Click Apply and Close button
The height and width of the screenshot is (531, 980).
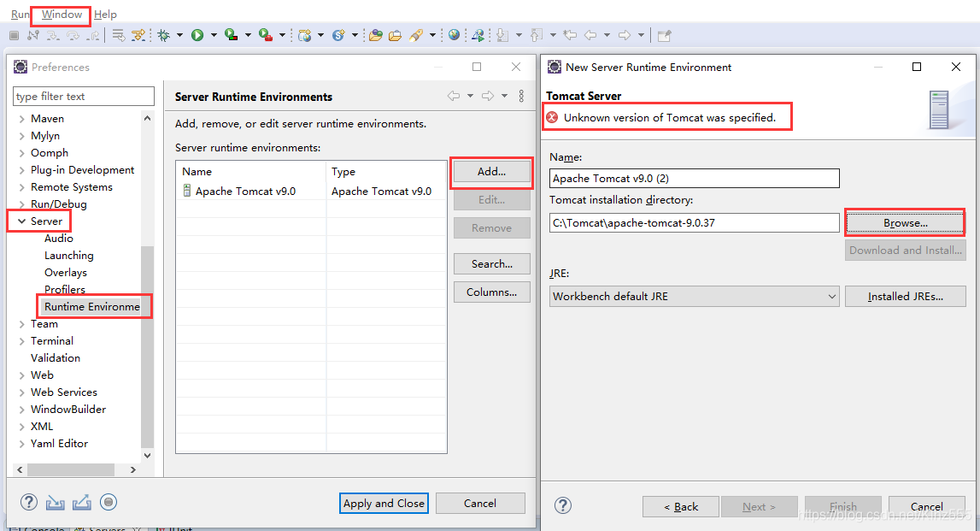click(384, 503)
